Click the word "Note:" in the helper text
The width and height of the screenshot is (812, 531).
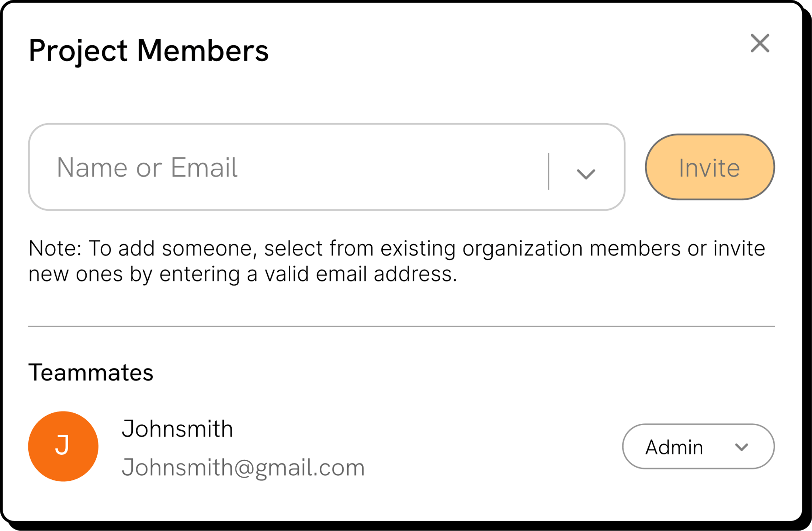55,248
